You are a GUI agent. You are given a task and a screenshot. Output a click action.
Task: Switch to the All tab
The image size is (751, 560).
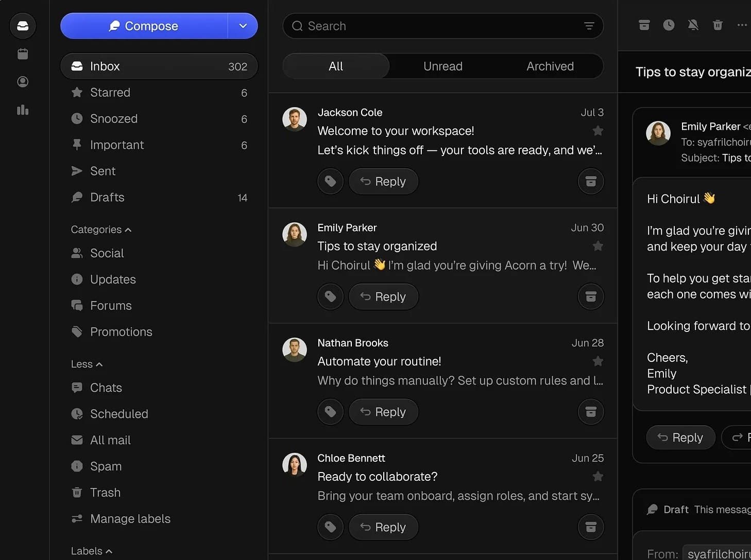[x=336, y=66]
